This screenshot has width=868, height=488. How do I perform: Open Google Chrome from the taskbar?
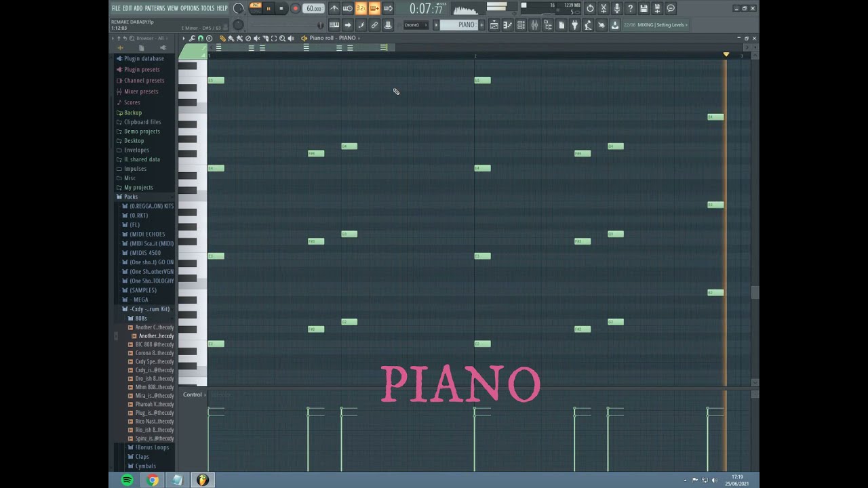(x=153, y=480)
